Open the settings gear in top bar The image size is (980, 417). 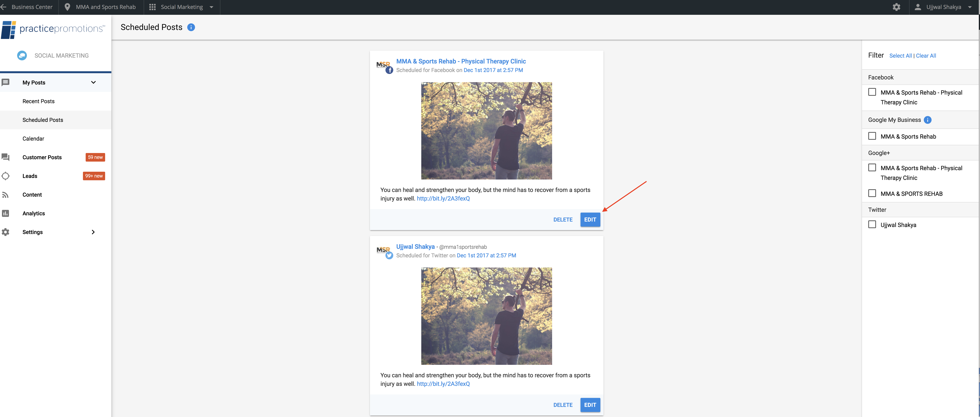[x=896, y=7]
